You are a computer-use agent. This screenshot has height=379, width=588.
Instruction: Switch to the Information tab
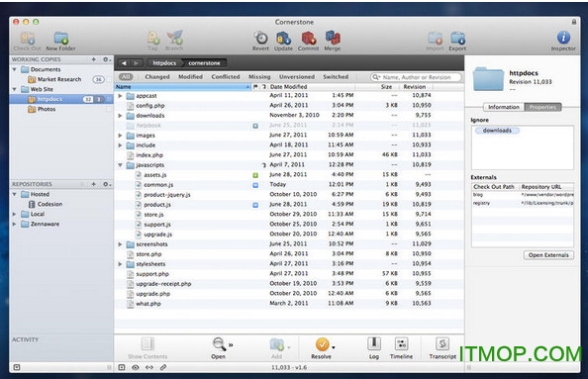pos(504,107)
